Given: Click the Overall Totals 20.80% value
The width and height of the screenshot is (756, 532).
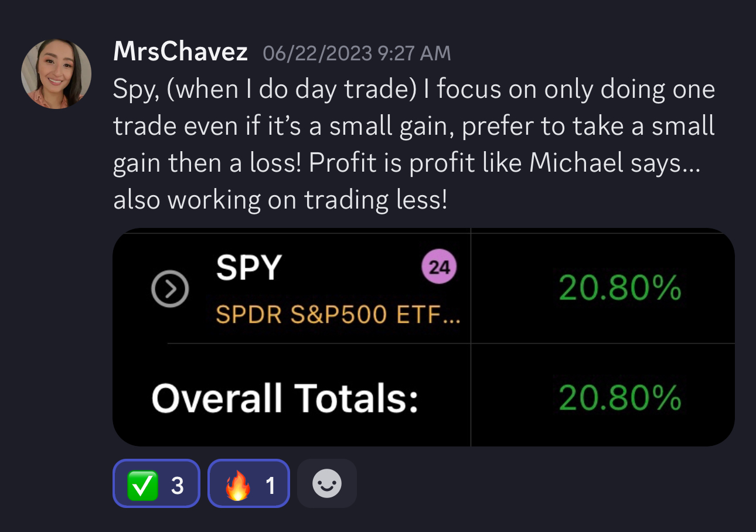Looking at the screenshot, I should pos(619,398).
